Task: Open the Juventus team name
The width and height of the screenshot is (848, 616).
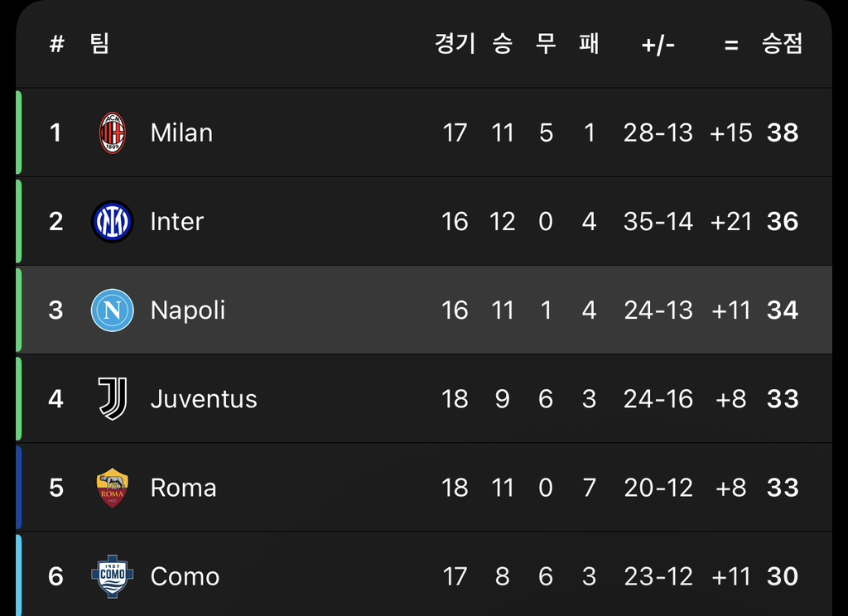Action: 204,399
